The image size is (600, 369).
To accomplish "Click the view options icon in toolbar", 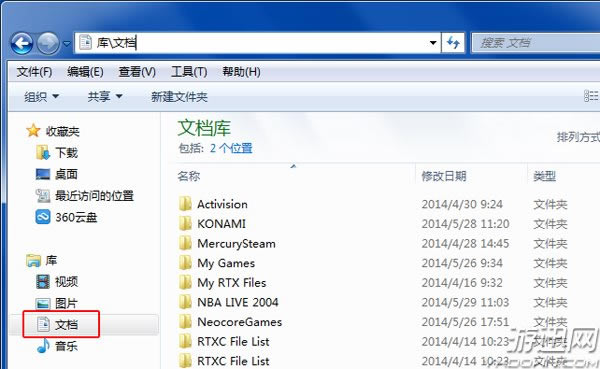I will coord(591,96).
